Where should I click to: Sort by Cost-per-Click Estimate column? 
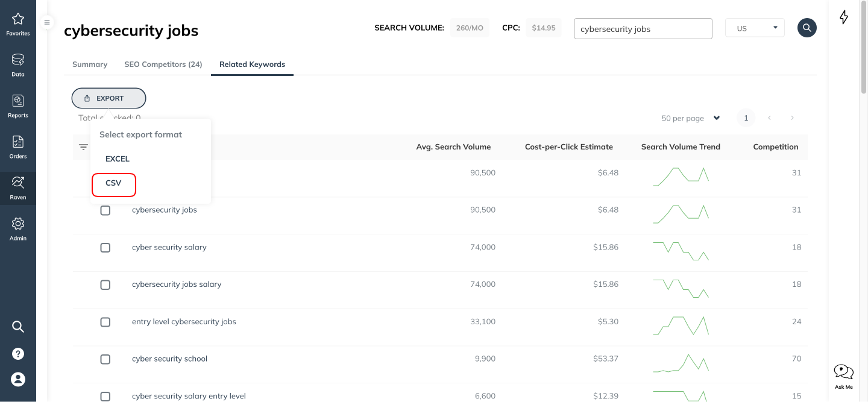tap(569, 146)
